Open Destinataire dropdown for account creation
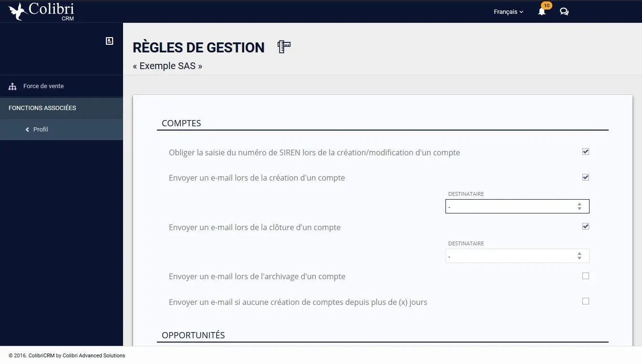 [x=518, y=206]
